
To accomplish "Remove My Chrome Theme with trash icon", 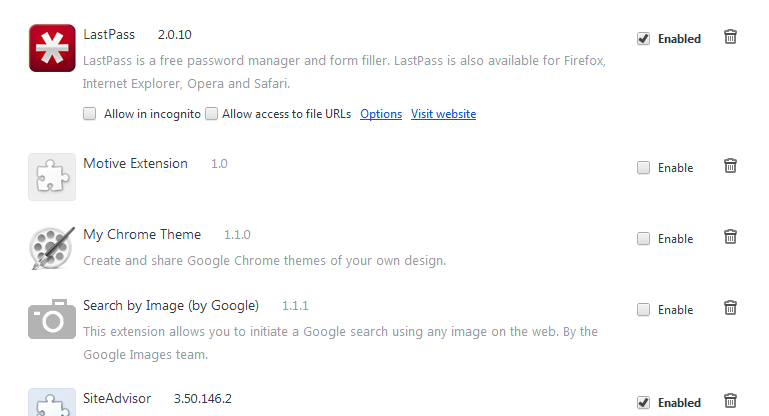I will 730,237.
